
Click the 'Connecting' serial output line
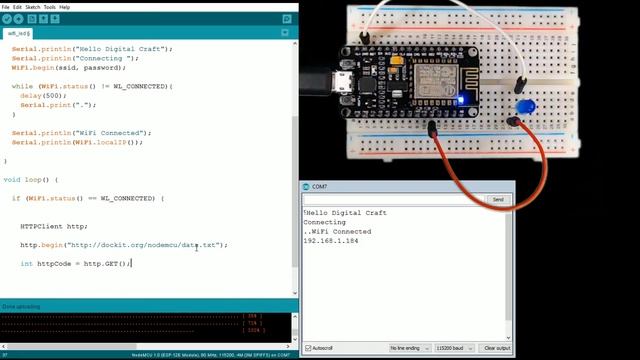point(324,222)
